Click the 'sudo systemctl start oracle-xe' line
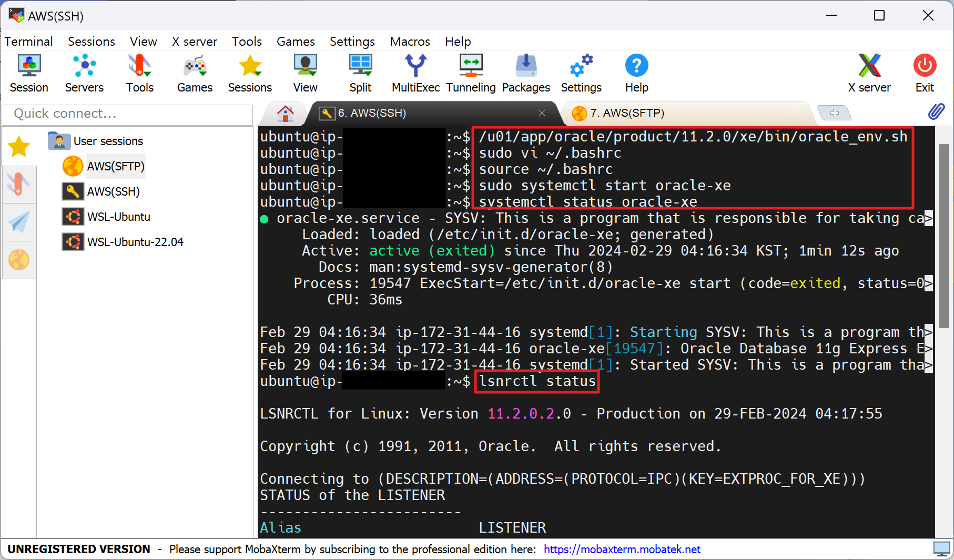The image size is (954, 560). 605,186
